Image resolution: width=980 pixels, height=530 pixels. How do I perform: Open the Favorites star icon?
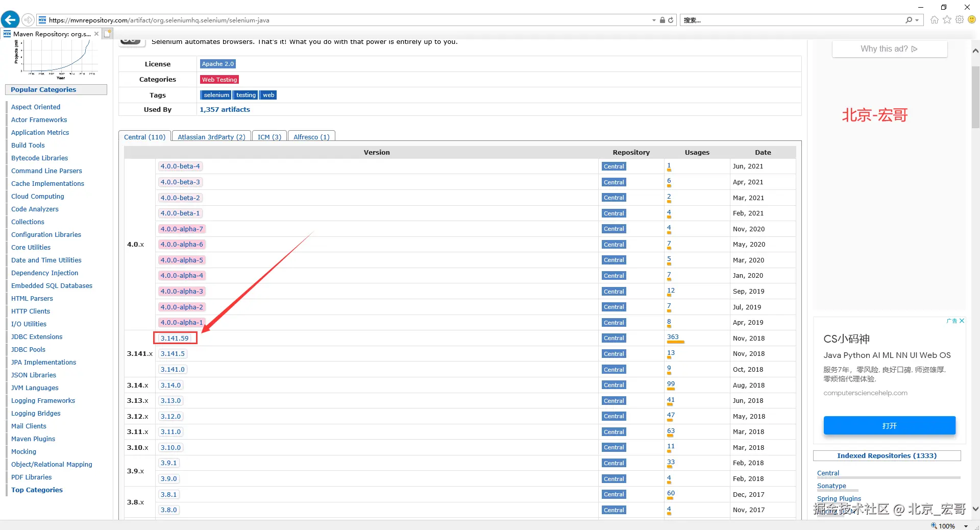click(x=947, y=20)
